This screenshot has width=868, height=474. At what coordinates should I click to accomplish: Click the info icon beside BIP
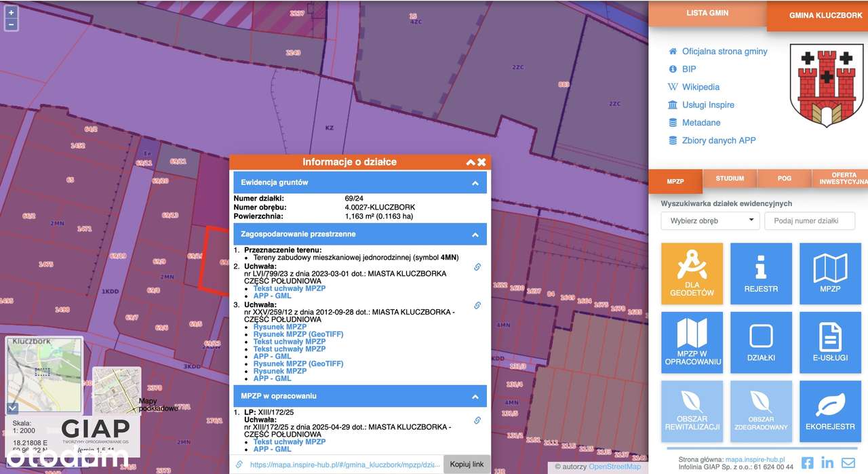coord(673,69)
